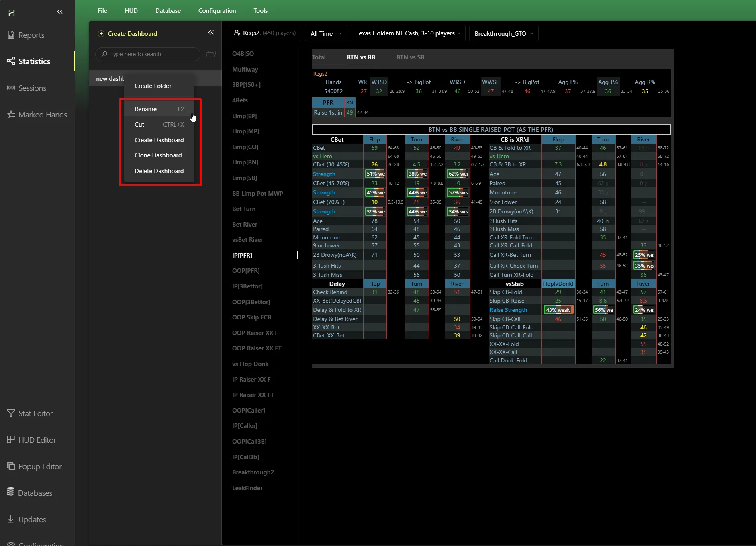Select Rename in the context menu
This screenshot has height=546, width=756.
click(x=146, y=109)
